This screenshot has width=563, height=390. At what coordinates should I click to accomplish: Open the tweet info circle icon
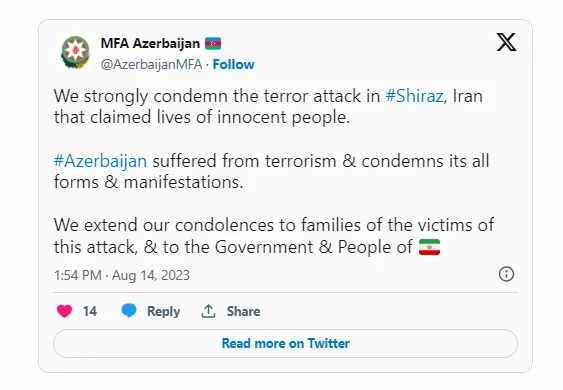tap(506, 274)
